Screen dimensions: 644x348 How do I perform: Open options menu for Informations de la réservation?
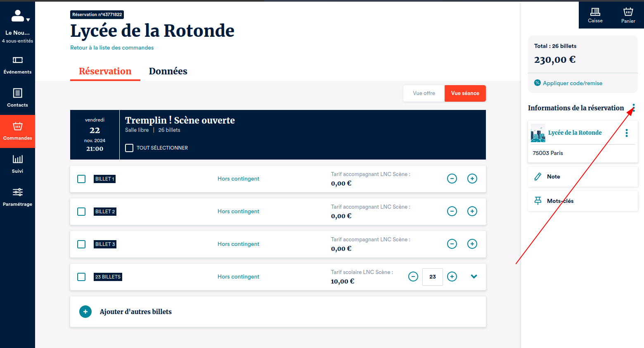634,108
